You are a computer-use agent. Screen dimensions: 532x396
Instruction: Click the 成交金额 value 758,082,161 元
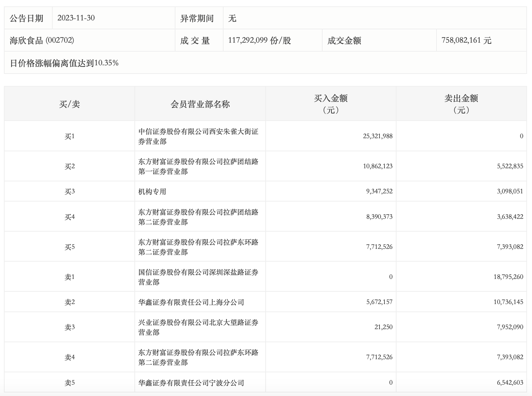click(x=466, y=40)
